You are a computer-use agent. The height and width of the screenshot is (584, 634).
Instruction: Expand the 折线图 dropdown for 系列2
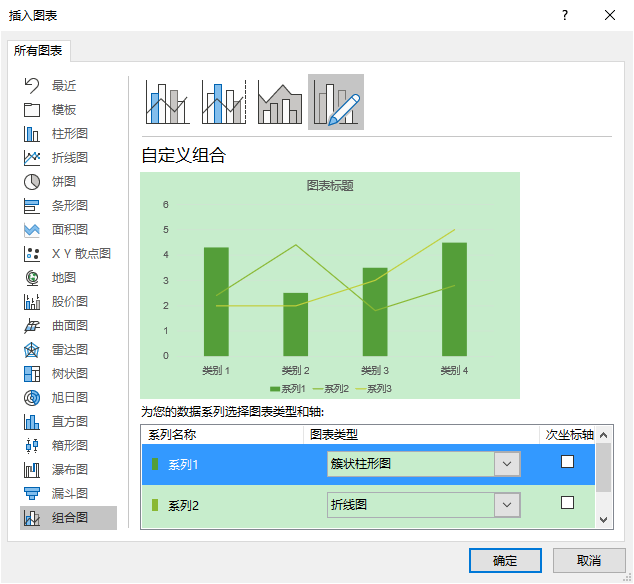[x=508, y=505]
